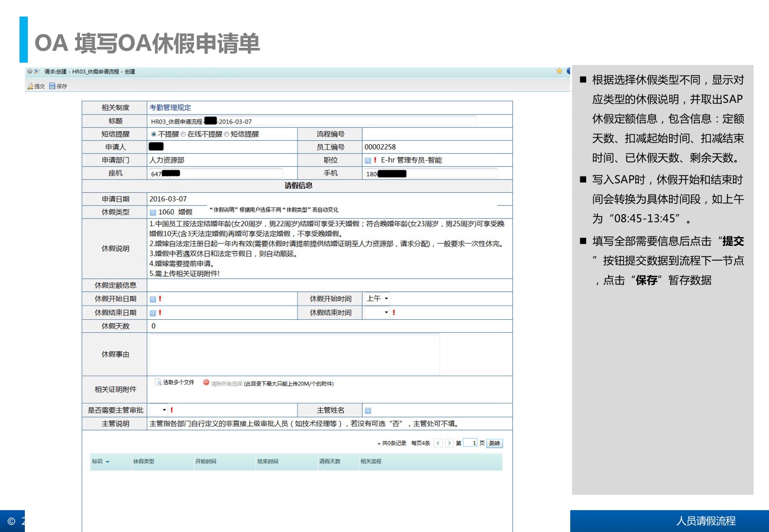Click the 跳转 jump button

point(495,443)
